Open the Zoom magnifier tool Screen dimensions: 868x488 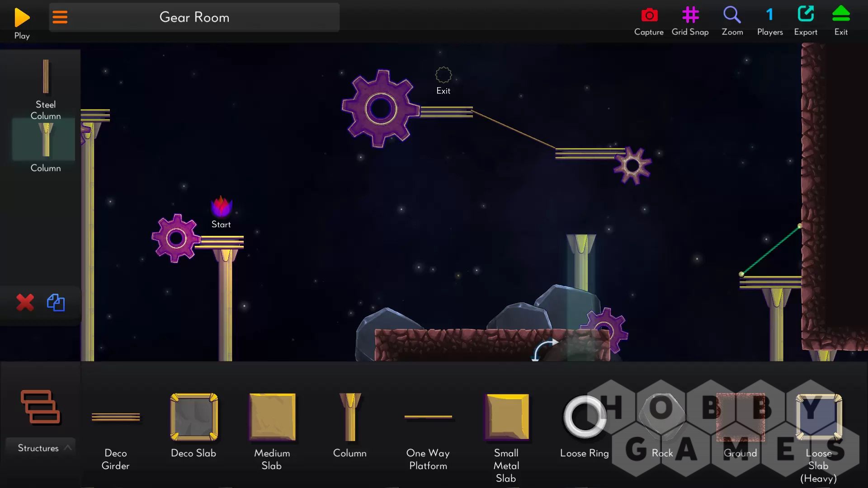(x=732, y=15)
